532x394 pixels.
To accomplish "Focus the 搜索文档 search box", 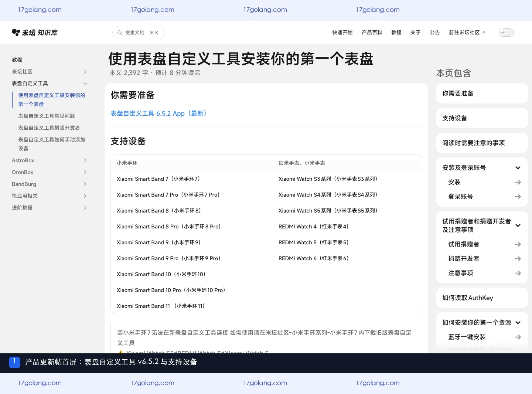I will point(139,33).
